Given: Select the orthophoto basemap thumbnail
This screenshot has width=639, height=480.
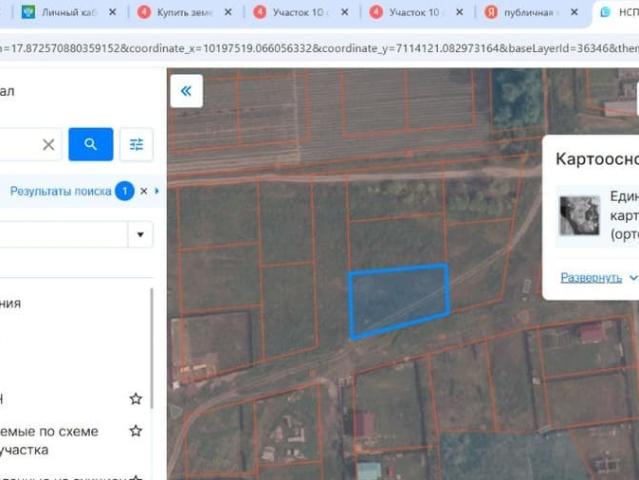Looking at the screenshot, I should pos(580,216).
